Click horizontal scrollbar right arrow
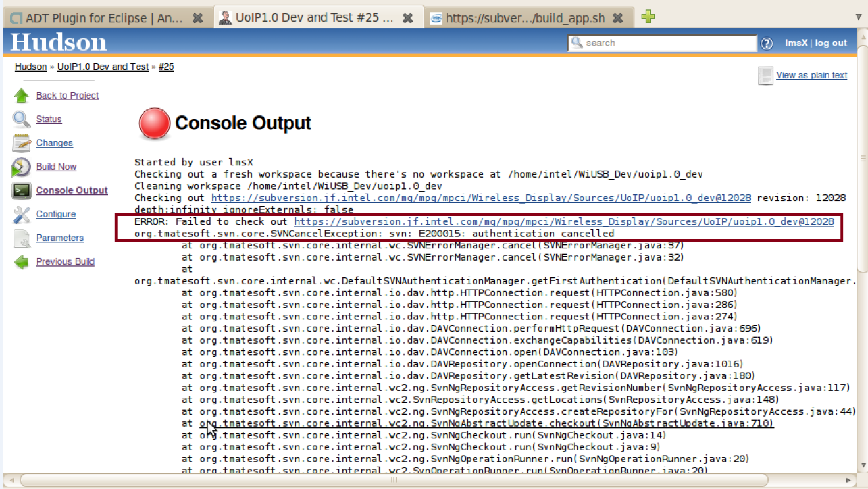The height and width of the screenshot is (489, 868). (x=848, y=480)
